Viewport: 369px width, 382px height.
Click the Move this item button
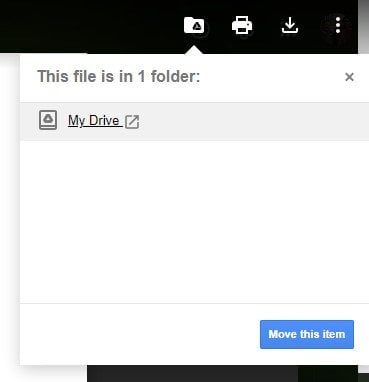click(x=307, y=334)
